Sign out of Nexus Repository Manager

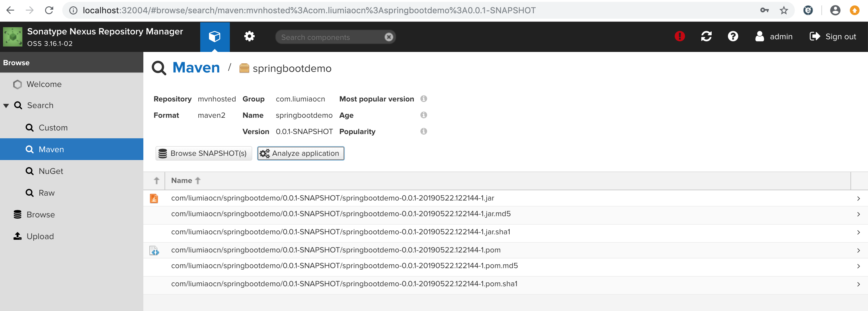[x=833, y=36]
